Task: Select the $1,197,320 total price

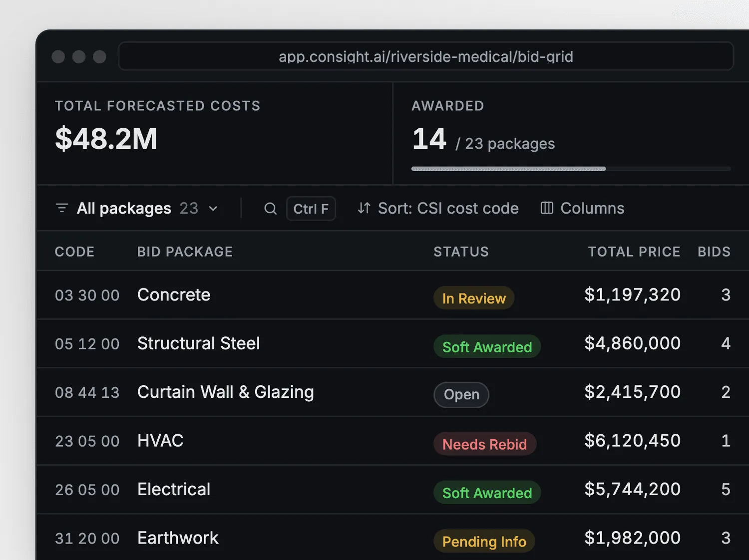Action: coord(632,295)
